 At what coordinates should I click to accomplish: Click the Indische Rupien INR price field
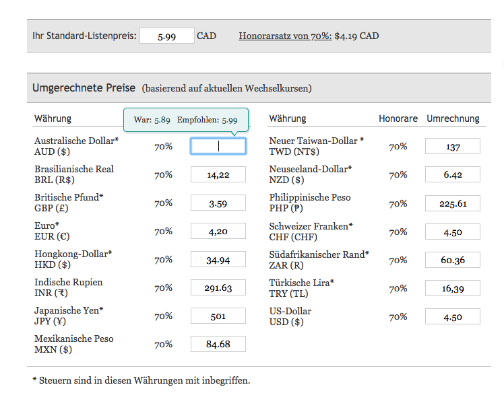point(218,288)
